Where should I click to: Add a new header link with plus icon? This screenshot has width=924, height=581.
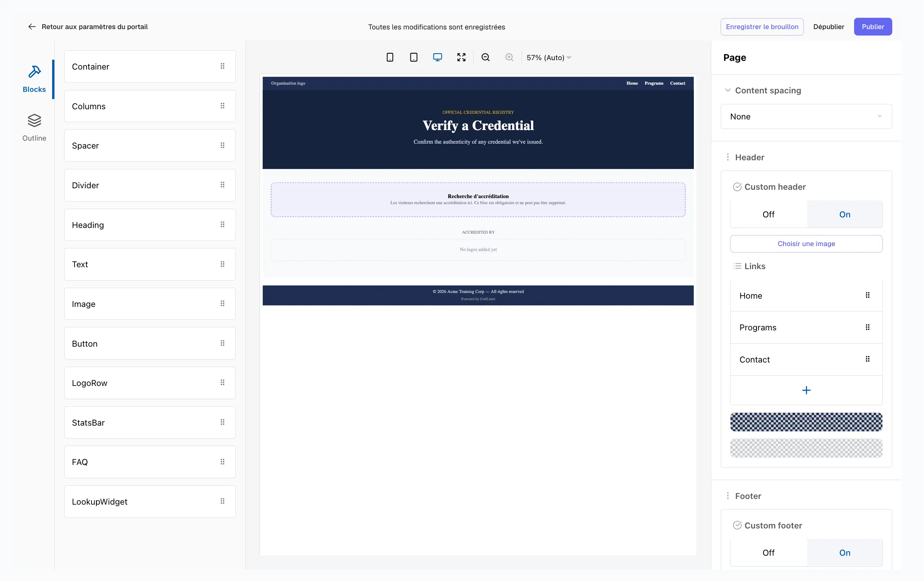pyautogui.click(x=806, y=390)
